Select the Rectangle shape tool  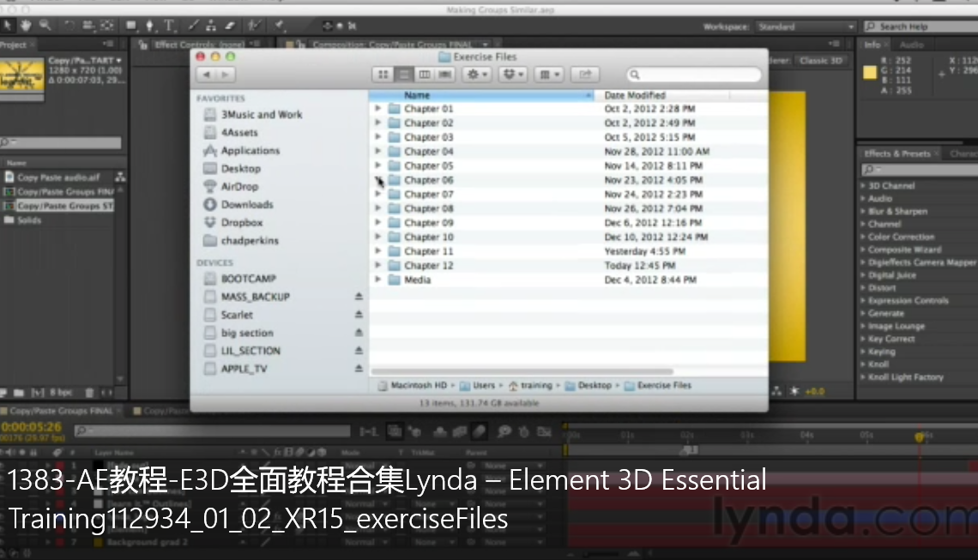pos(131,26)
